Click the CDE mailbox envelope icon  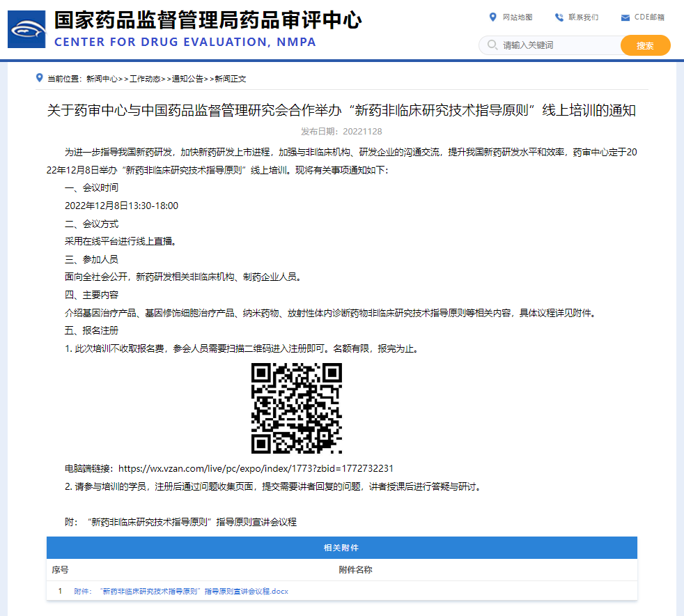tap(625, 17)
